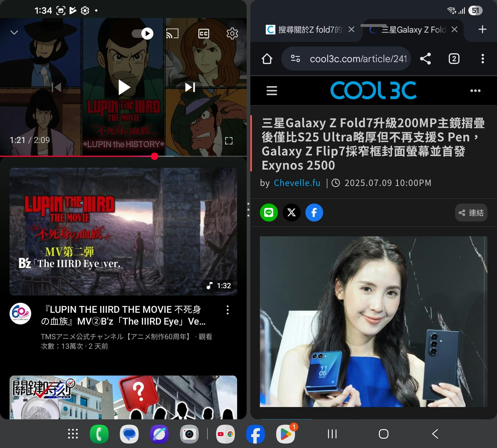Screen dimensions: 497x448
Task: Open the LUPIN THE IIIRD MV② video title
Action: [123, 315]
